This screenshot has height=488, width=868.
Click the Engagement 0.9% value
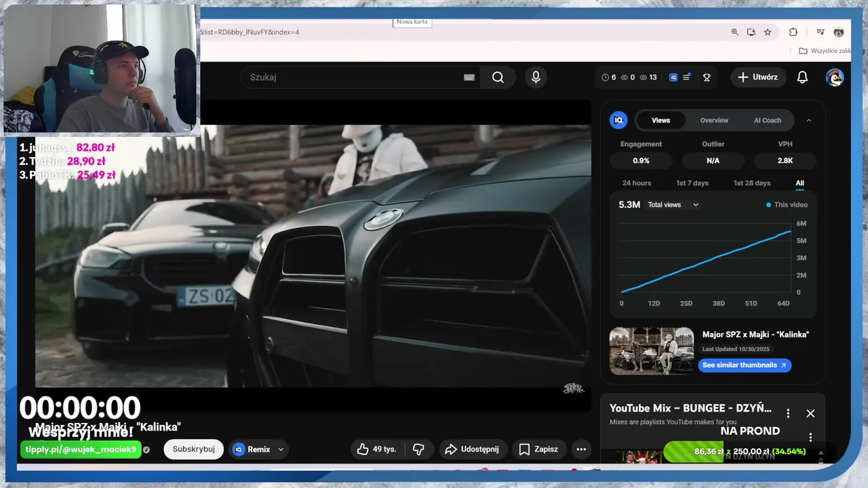coord(641,161)
